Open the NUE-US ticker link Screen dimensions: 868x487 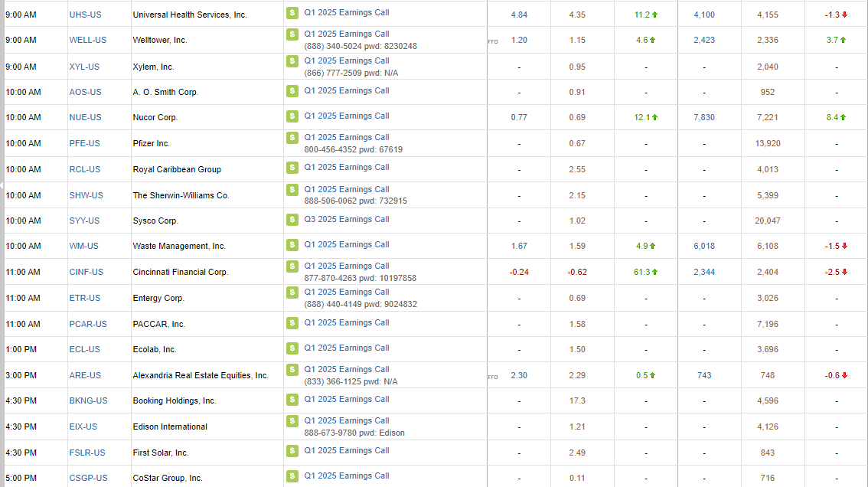85,117
